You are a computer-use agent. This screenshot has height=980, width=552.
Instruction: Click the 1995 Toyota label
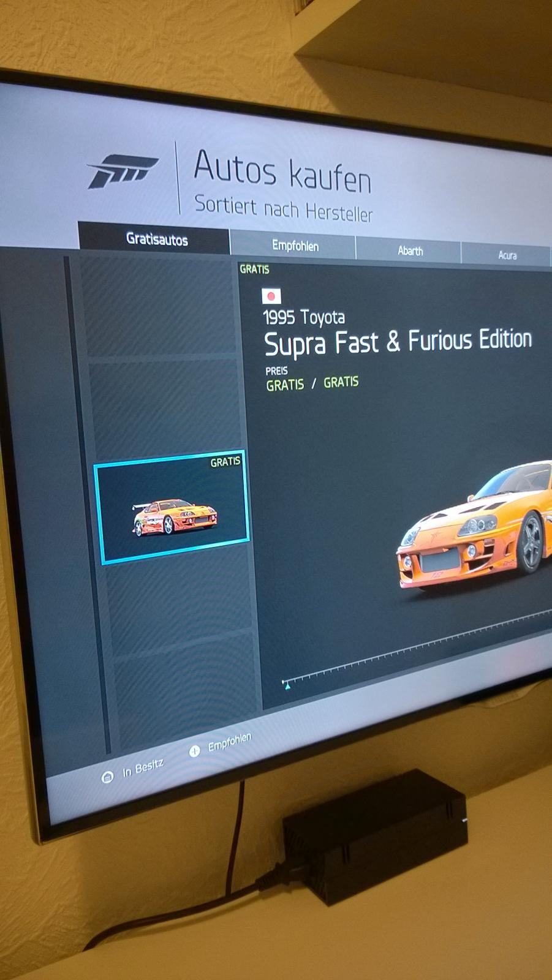(304, 317)
